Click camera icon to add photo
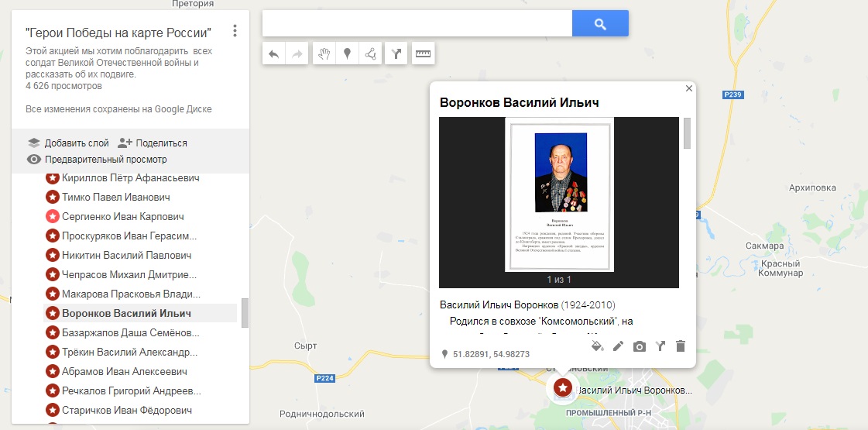Viewport: 868px width, 430px height. [640, 347]
